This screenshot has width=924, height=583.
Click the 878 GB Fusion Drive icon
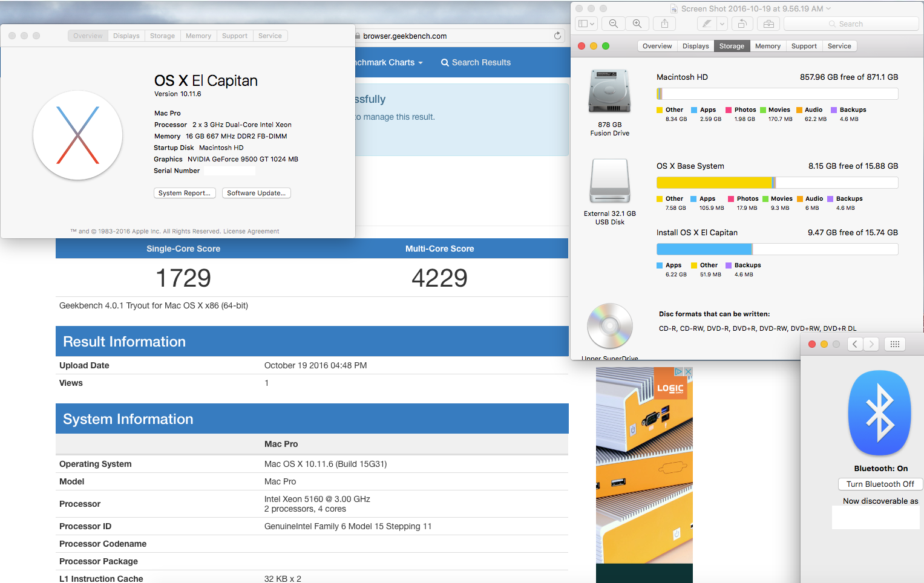[610, 91]
